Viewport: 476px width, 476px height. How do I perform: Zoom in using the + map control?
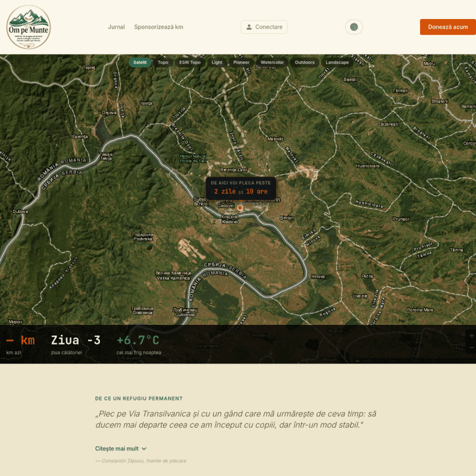pos(472,336)
